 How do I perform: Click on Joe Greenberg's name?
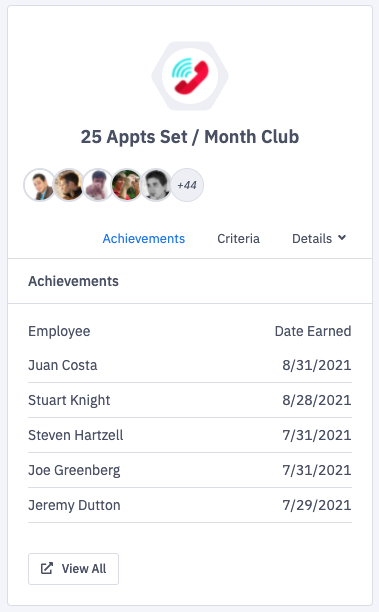[74, 470]
